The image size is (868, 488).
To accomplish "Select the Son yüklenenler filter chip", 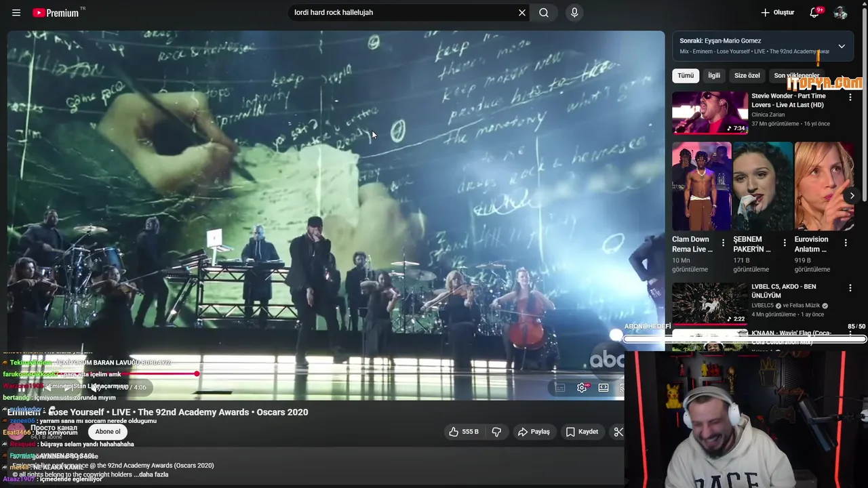I will tap(797, 75).
